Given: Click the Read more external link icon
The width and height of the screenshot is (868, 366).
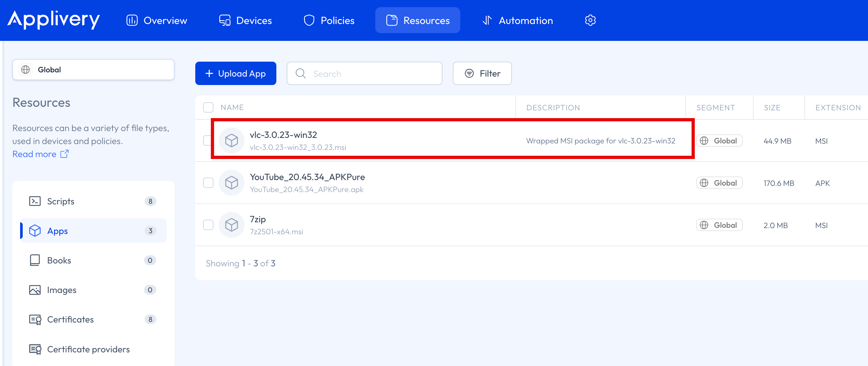Looking at the screenshot, I should (64, 154).
